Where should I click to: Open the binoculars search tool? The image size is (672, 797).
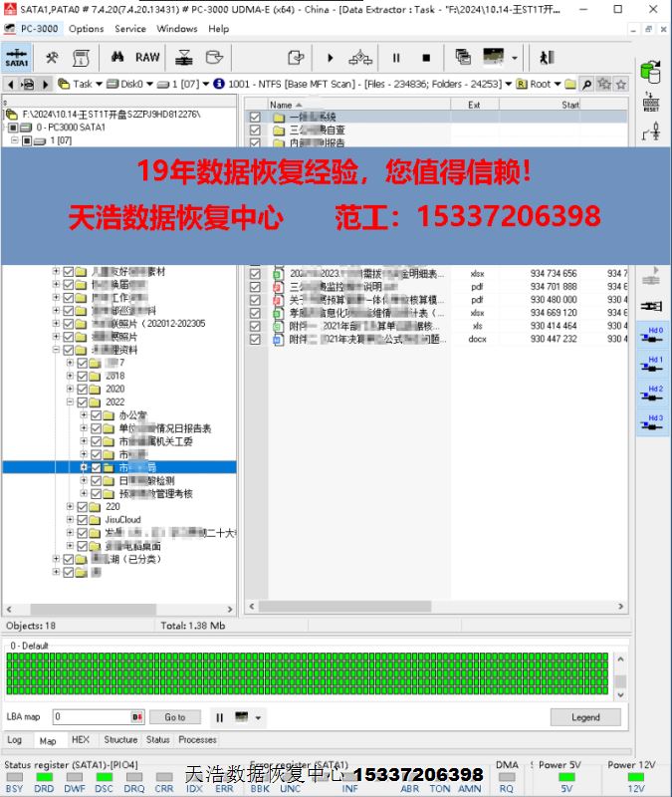[x=116, y=58]
